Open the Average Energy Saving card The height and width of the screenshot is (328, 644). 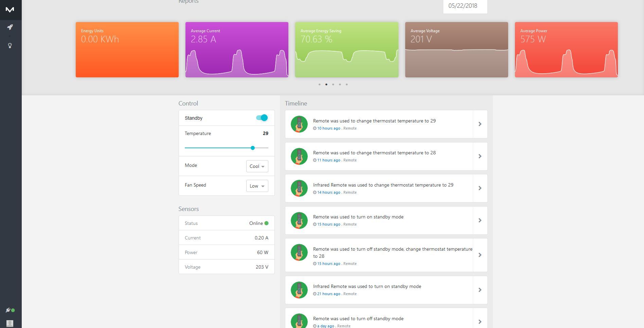coord(346,50)
